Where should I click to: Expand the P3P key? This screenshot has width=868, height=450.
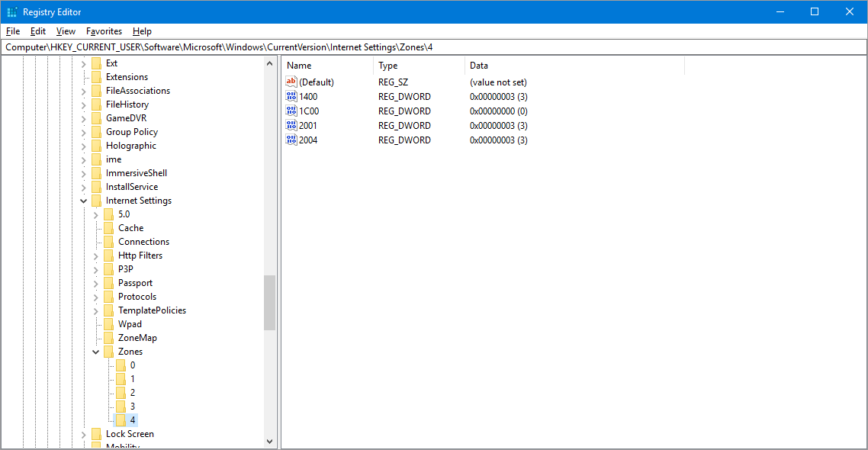(x=96, y=269)
